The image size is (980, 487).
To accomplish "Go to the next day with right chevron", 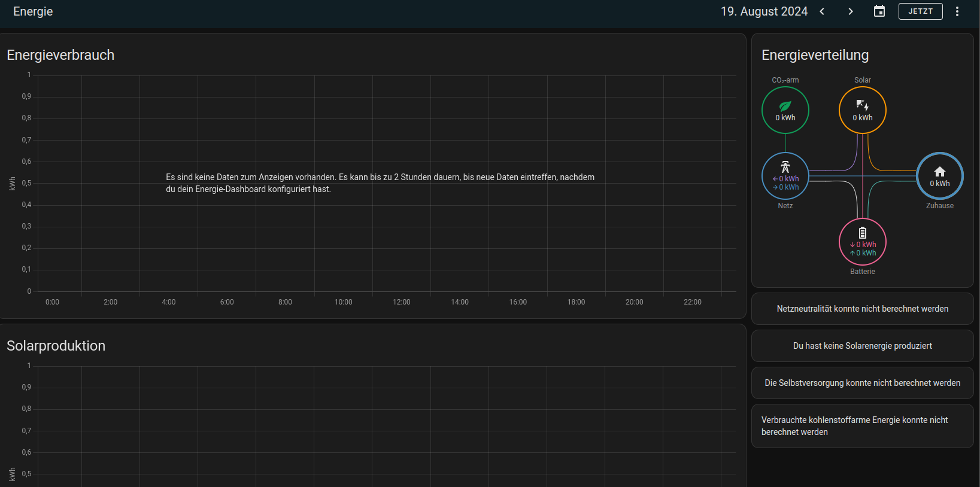I will [851, 11].
